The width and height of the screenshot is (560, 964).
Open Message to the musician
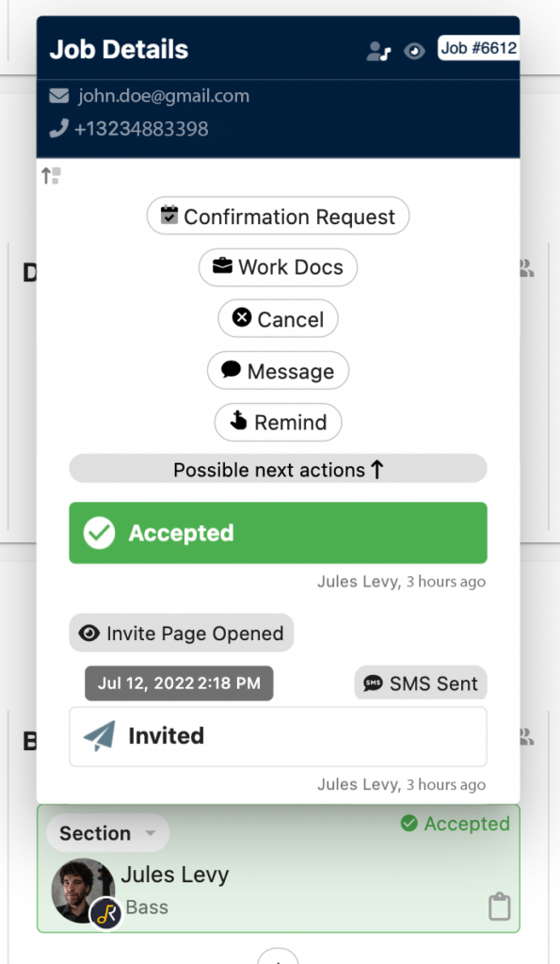tap(278, 371)
